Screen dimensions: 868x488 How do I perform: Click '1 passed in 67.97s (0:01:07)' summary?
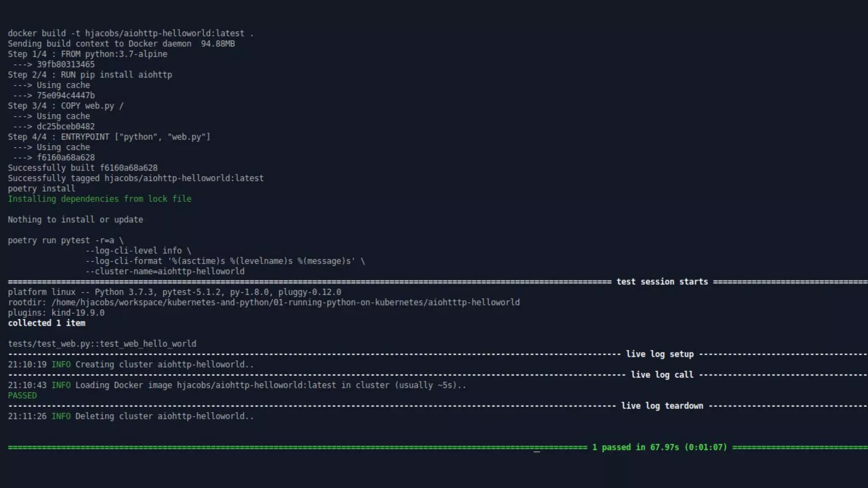(x=659, y=447)
